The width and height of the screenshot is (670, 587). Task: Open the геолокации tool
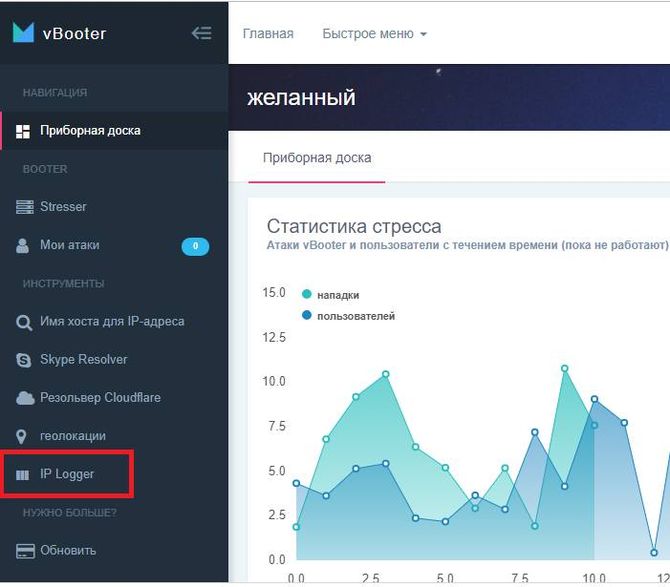73,436
